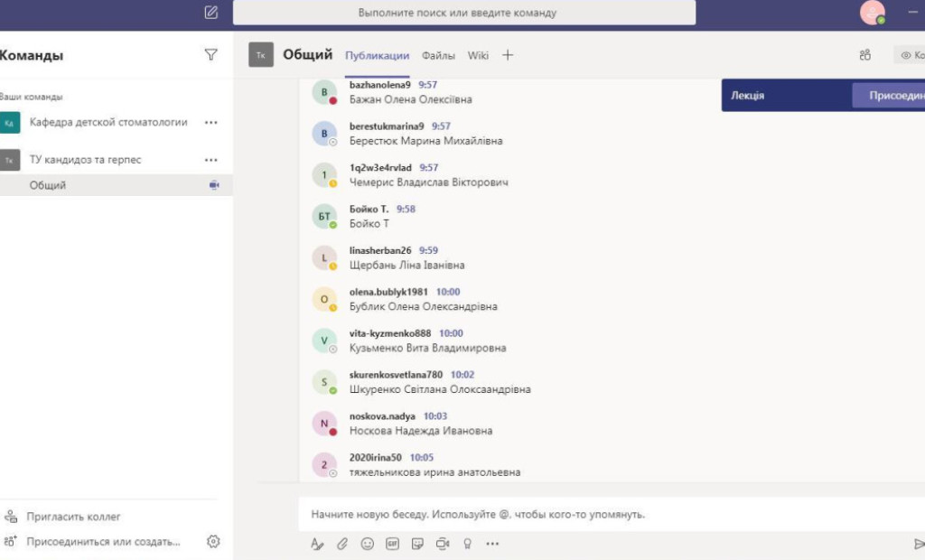Open team organization icon in channel header
Image resolution: width=925 pixels, height=560 pixels.
point(865,55)
